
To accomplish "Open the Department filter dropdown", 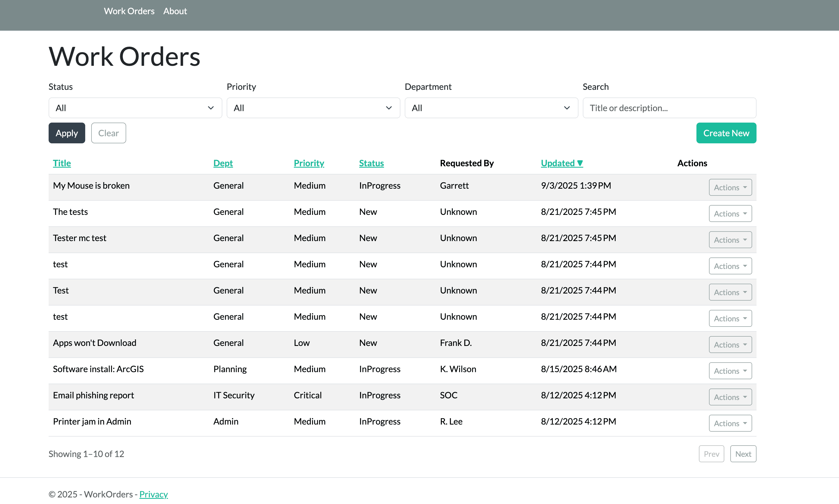I will (x=491, y=108).
